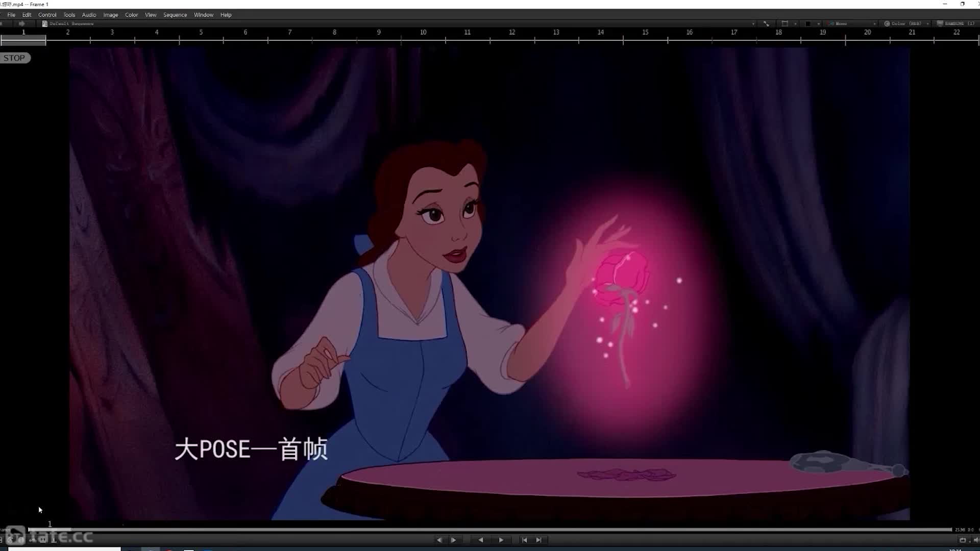Open the View menu

(x=151, y=15)
